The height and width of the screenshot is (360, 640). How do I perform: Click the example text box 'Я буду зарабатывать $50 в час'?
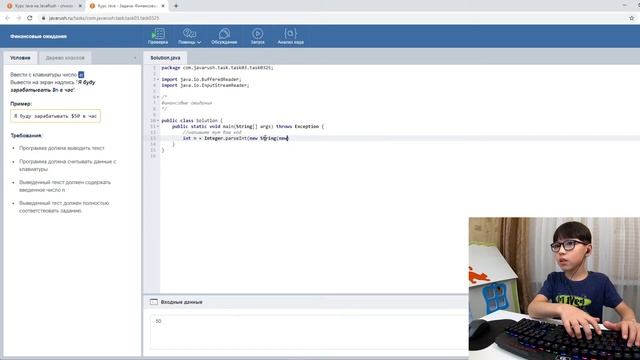coord(56,116)
